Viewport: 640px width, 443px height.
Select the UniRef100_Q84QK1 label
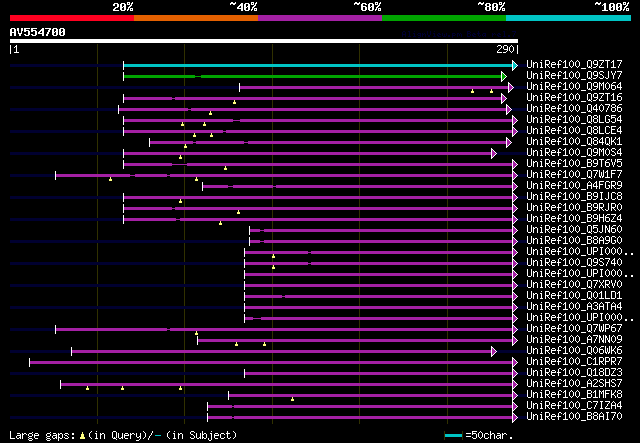click(x=574, y=142)
